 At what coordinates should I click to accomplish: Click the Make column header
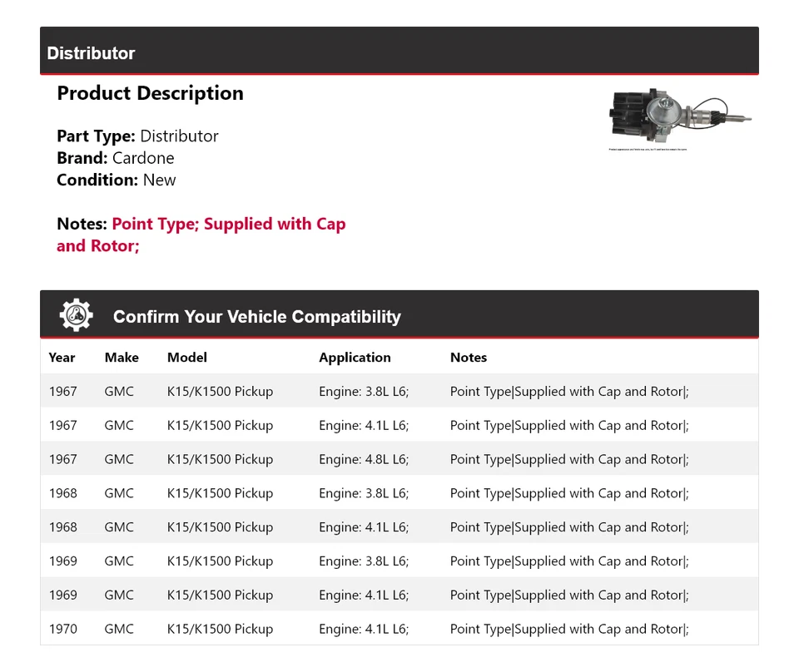[x=122, y=358]
